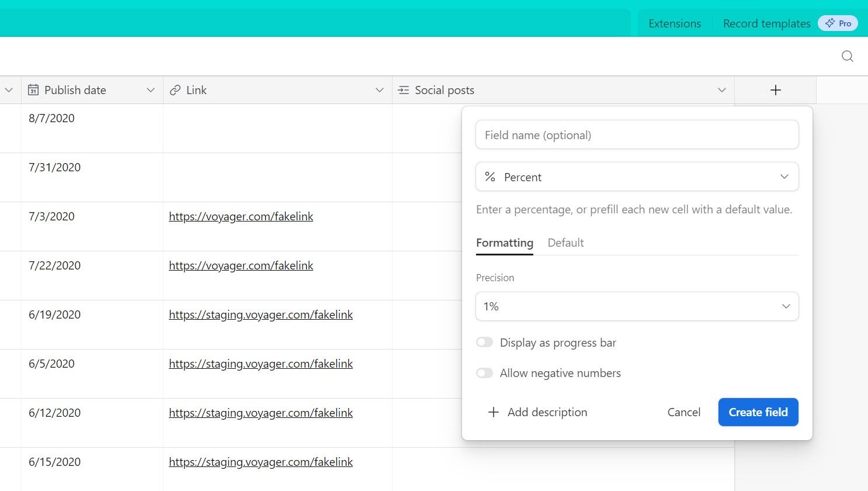
Task: Open the Link column dropdown chevron
Action: (379, 90)
